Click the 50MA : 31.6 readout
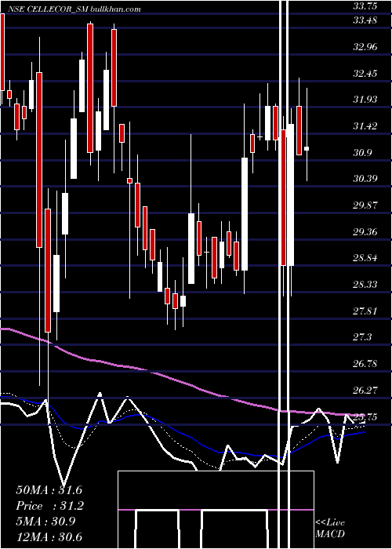 49,490
